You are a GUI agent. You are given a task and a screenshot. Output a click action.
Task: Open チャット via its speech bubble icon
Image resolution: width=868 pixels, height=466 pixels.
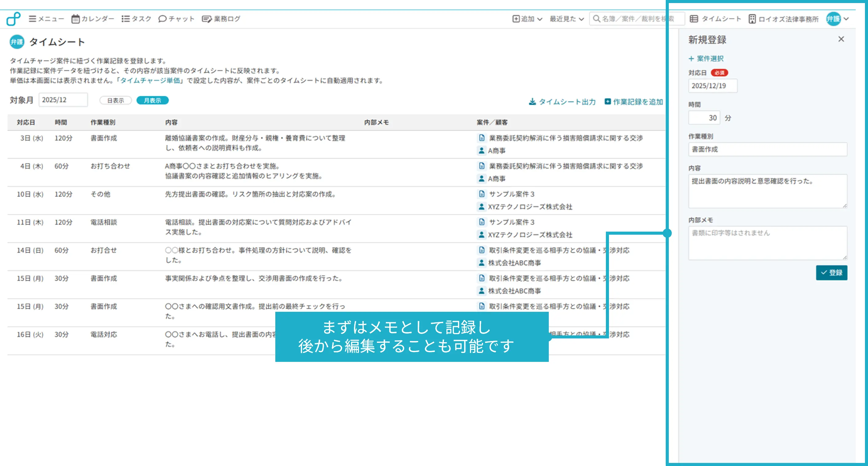[162, 19]
